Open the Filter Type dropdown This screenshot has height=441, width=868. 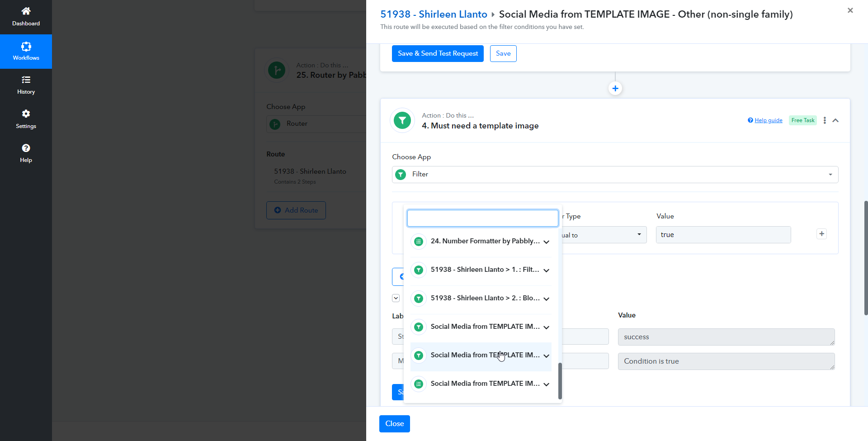(604, 235)
